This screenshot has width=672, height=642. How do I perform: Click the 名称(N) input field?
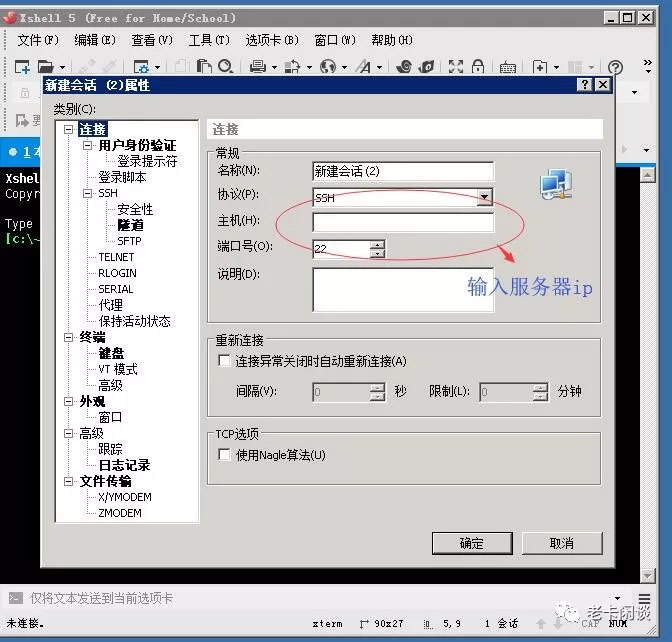click(403, 171)
